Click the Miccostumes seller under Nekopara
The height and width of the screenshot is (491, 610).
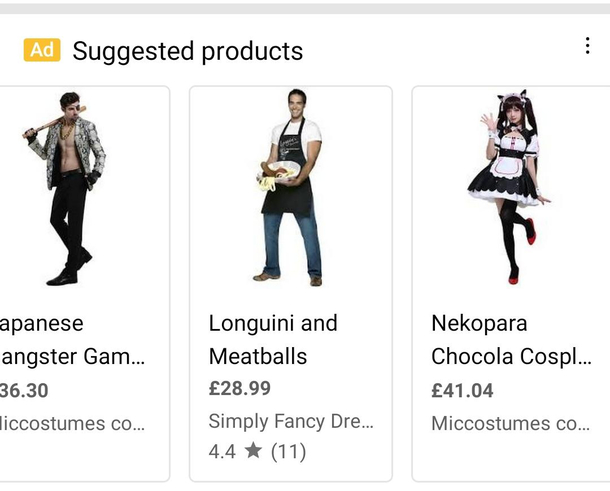pyautogui.click(x=510, y=423)
